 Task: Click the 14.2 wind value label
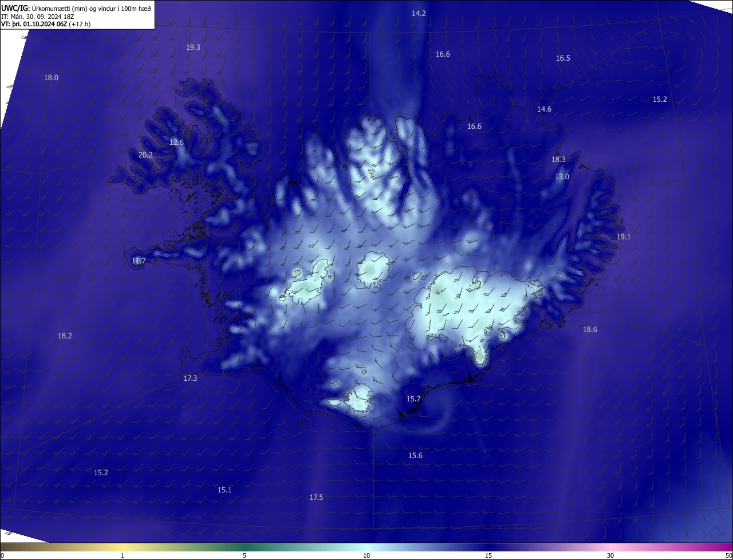pyautogui.click(x=419, y=13)
